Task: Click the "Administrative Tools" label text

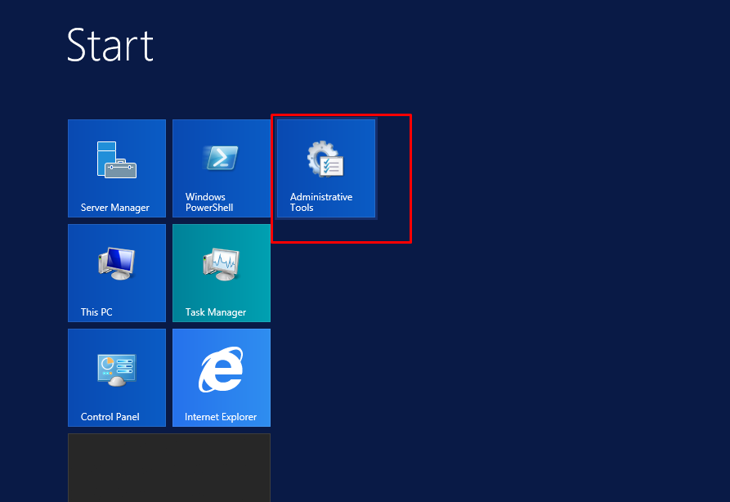Action: point(320,203)
